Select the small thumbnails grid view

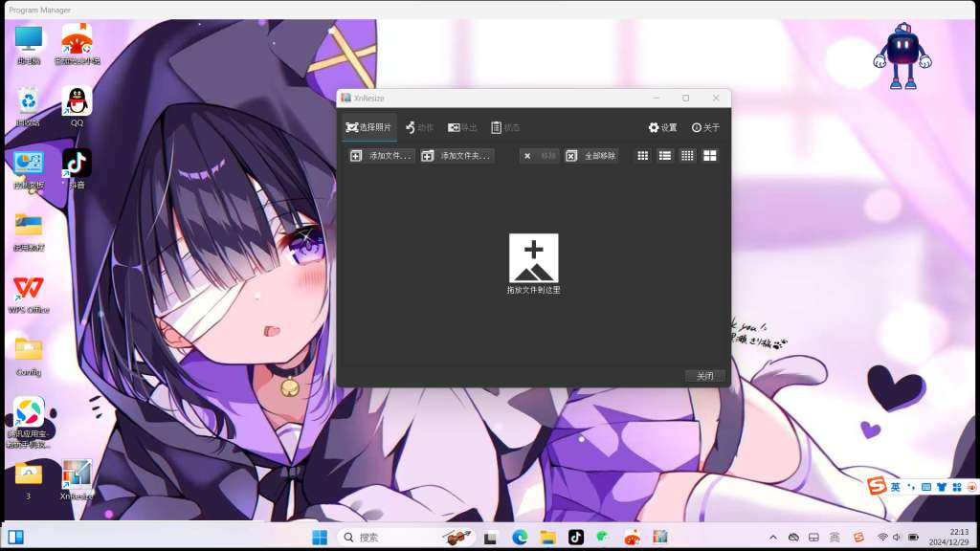(x=642, y=156)
